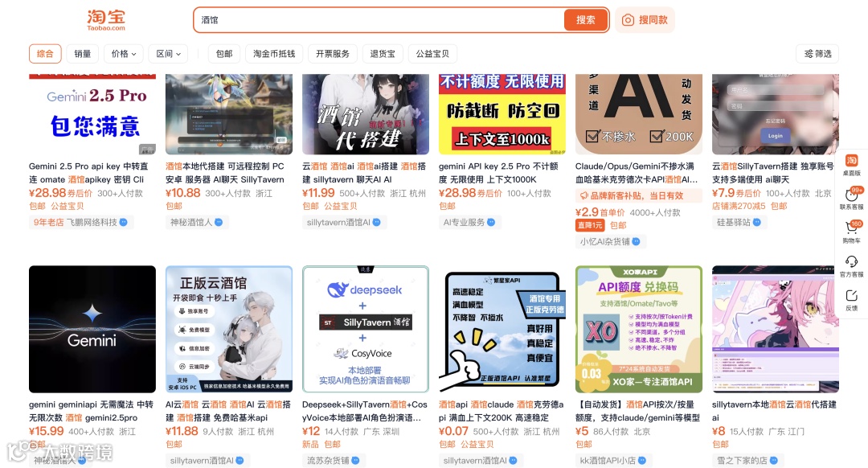868x468 pixels.
Task: Click the chat icon beside AI专业服务
Action: click(x=491, y=222)
